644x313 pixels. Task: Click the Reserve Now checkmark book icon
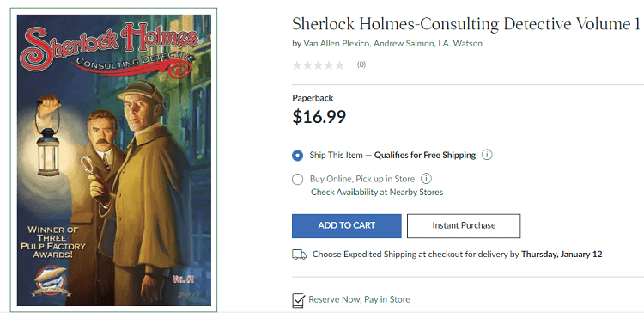click(x=299, y=300)
